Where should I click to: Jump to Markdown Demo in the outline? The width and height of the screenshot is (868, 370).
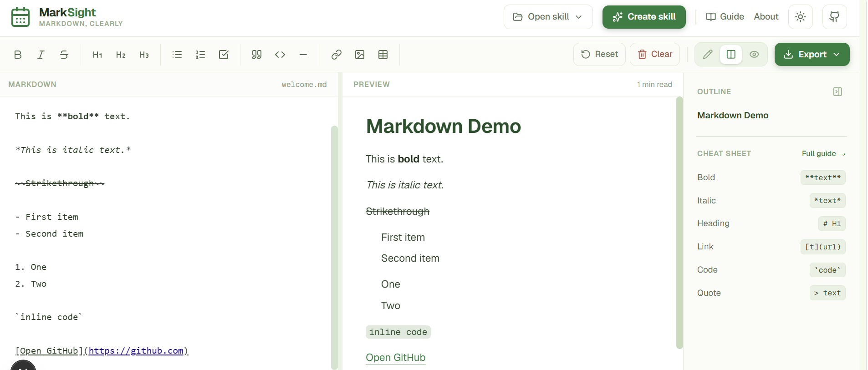coord(733,116)
